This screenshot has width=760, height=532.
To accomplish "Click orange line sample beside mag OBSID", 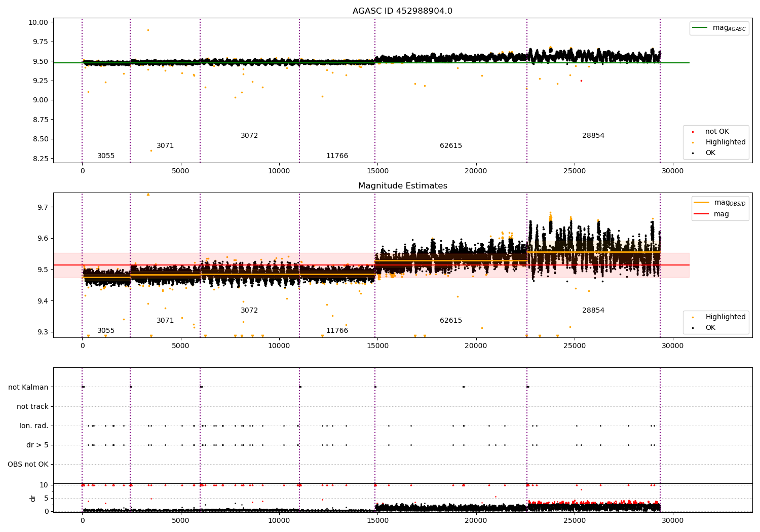I will click(x=702, y=203).
